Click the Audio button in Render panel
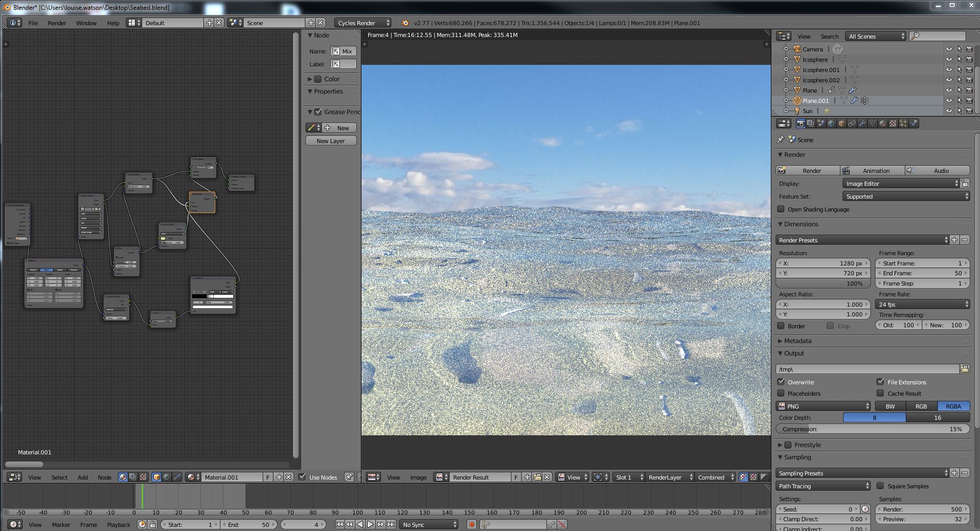Screen dimensions: 980x531 [x=937, y=170]
